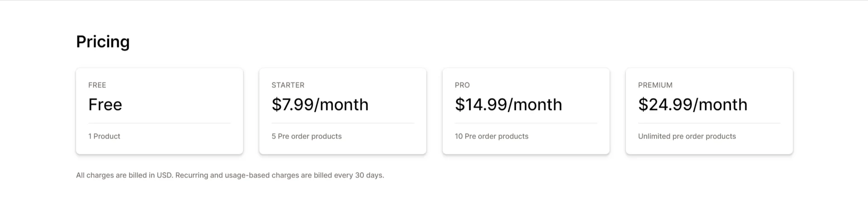Viewport: 868px width, 211px height.
Task: Click Unlimited pre order products text
Action: pos(687,136)
